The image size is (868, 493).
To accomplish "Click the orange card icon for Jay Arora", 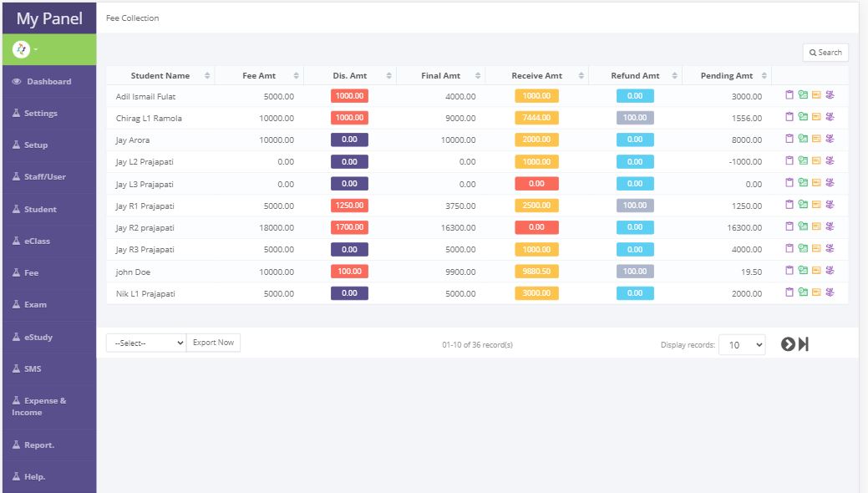I will pos(816,139).
